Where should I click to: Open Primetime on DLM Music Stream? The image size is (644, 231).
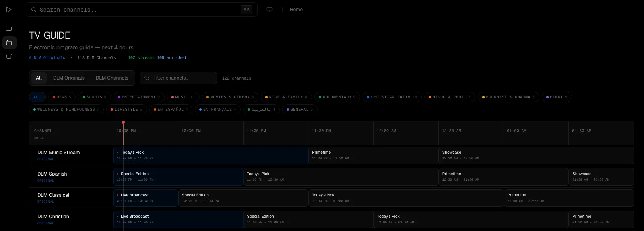click(x=374, y=155)
